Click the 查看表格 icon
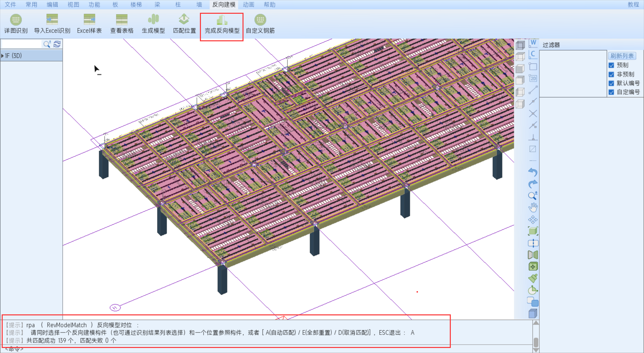The width and height of the screenshot is (644, 353). coord(122,20)
